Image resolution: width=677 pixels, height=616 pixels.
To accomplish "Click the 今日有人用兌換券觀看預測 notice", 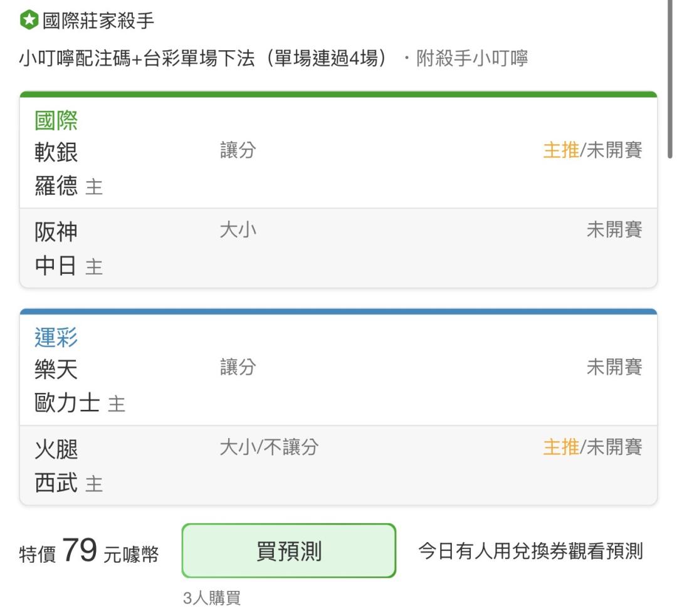I will (531, 551).
